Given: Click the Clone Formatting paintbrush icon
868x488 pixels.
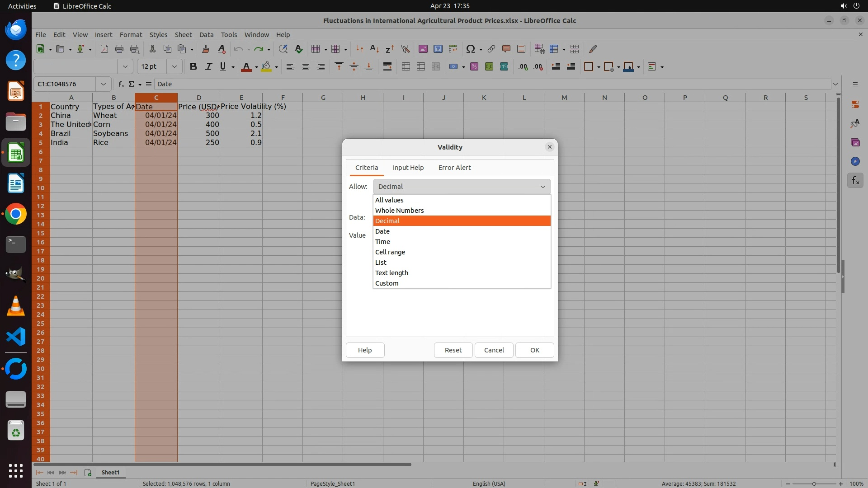Looking at the screenshot, I should 206,49.
